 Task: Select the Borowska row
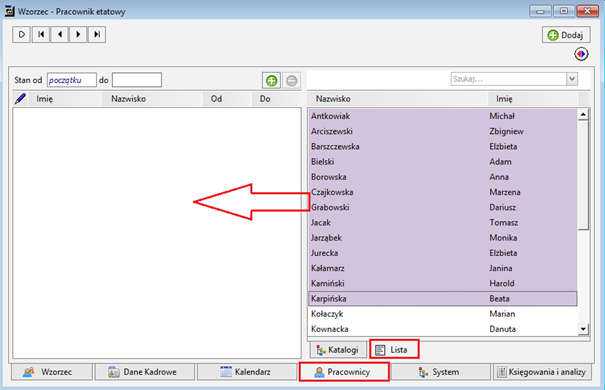[x=443, y=177]
